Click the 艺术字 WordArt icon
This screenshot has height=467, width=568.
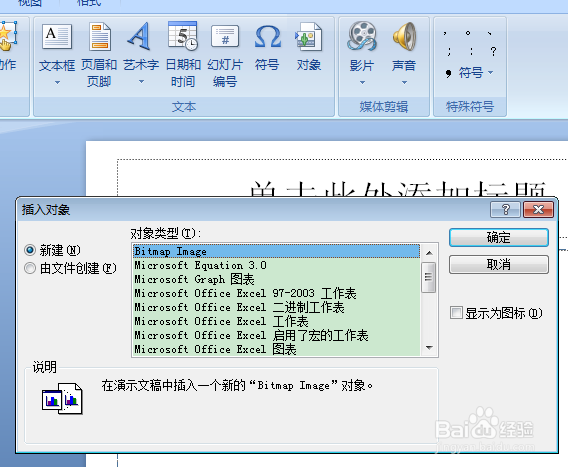click(140, 36)
